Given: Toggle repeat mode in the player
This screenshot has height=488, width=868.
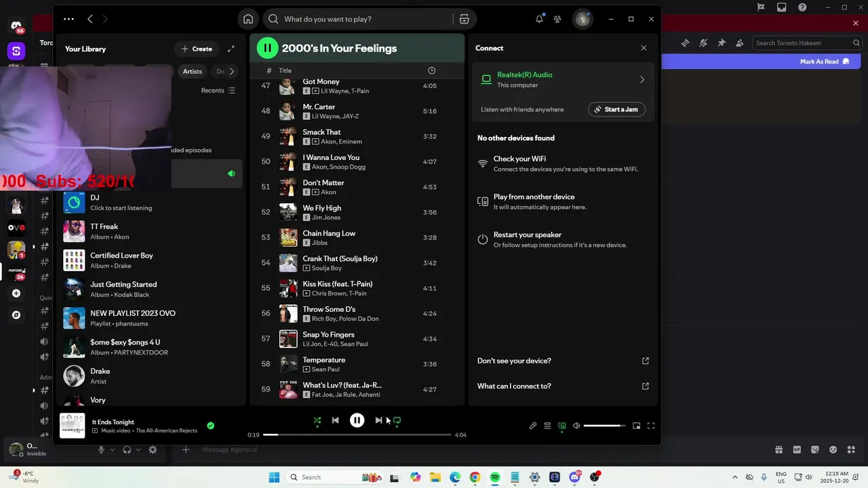Looking at the screenshot, I should (397, 420).
